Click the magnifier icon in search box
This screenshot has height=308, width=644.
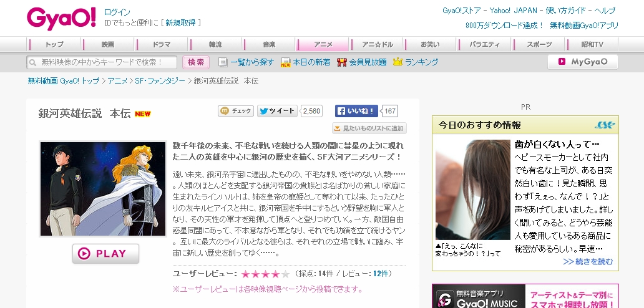33,63
